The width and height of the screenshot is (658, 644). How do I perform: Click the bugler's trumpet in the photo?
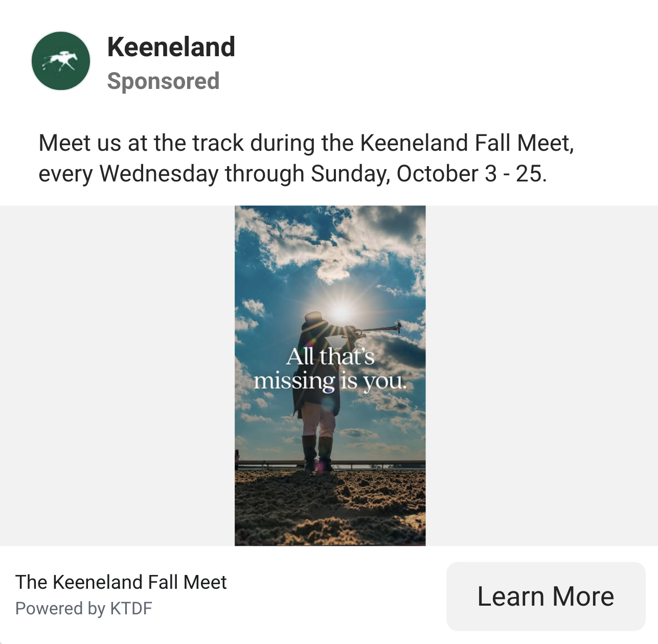coord(378,329)
